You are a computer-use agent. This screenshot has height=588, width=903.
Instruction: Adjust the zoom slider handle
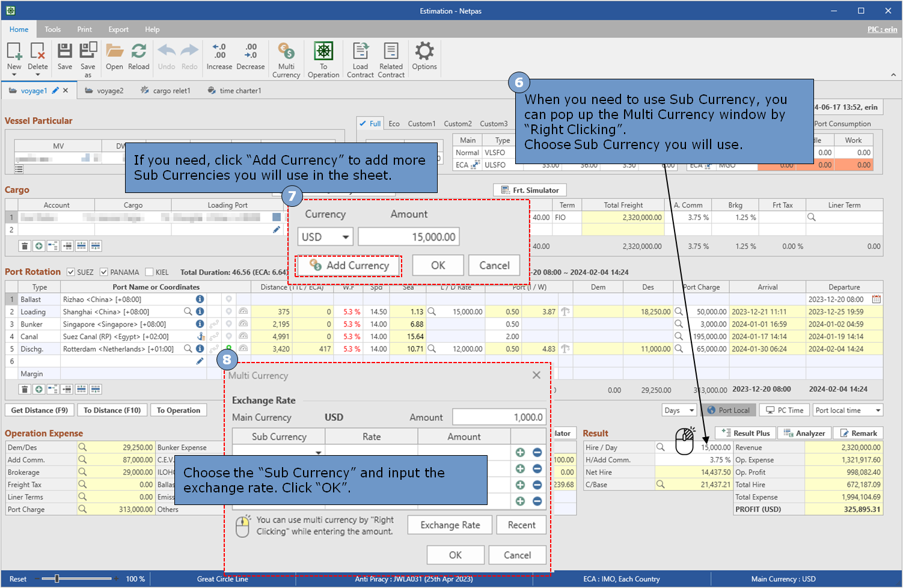tap(57, 578)
